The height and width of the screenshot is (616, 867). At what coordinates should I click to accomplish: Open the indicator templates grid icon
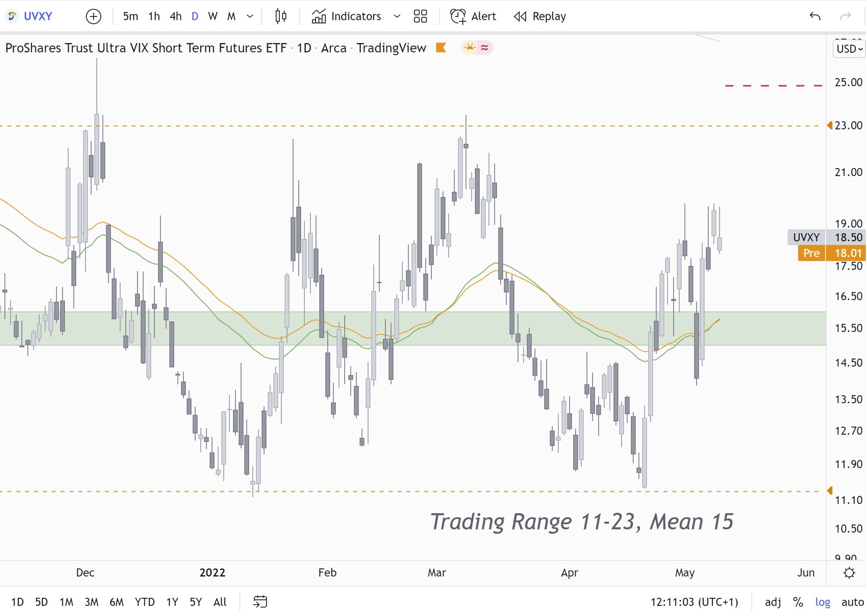[x=420, y=16]
